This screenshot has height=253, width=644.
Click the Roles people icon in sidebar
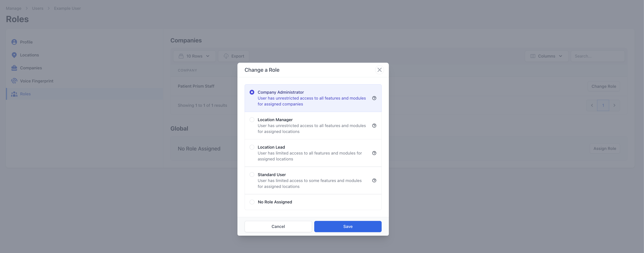14,94
